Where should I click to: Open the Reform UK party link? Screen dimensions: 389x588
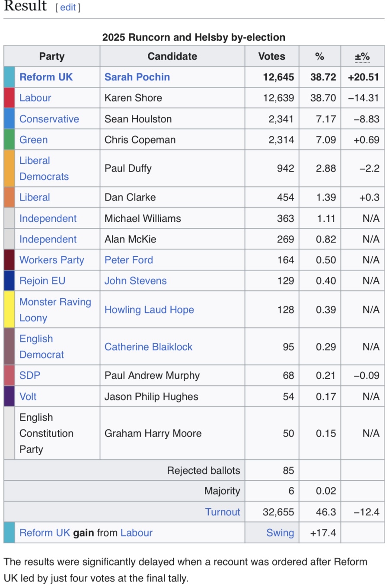click(x=46, y=77)
